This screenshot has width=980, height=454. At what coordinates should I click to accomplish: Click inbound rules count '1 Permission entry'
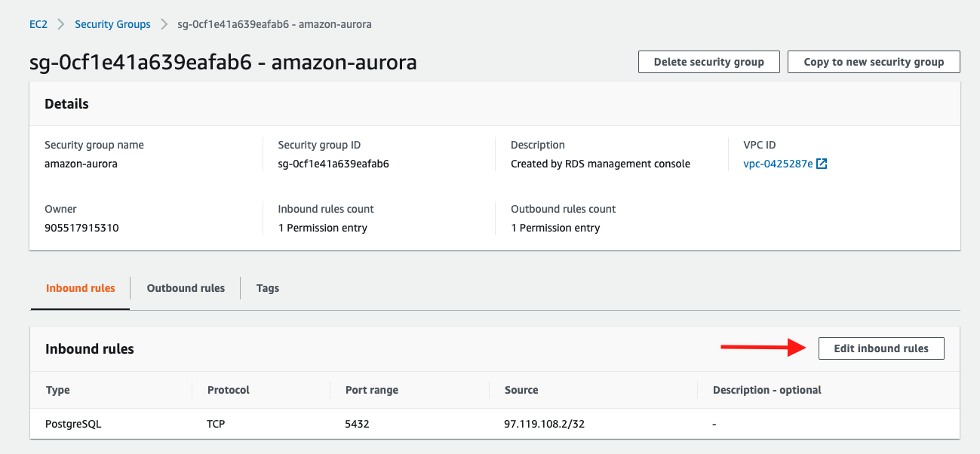pyautogui.click(x=323, y=228)
